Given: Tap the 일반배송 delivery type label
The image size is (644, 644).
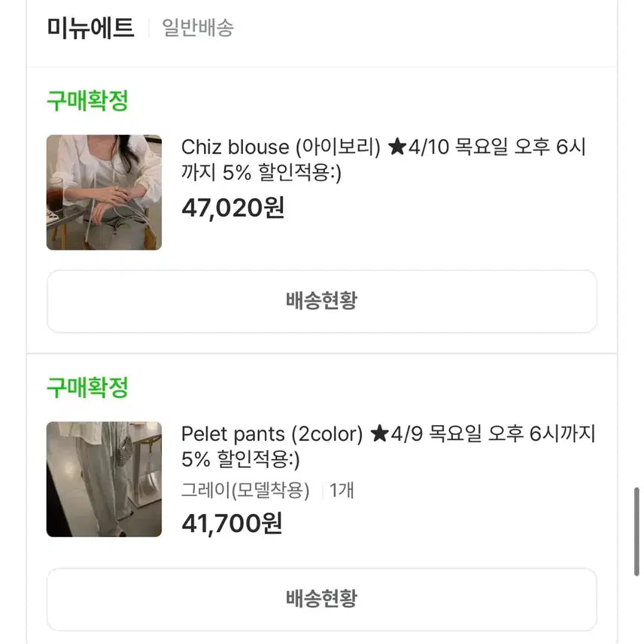Looking at the screenshot, I should click(x=198, y=29).
